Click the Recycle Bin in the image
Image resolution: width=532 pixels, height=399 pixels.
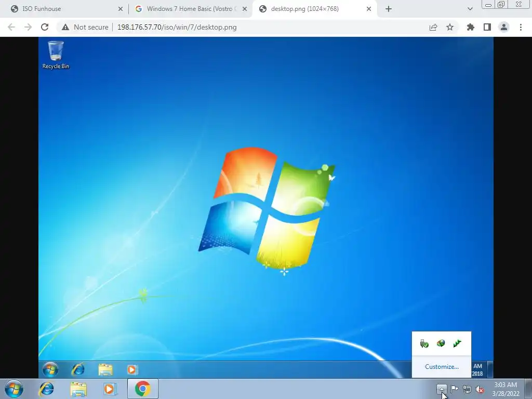(x=56, y=55)
